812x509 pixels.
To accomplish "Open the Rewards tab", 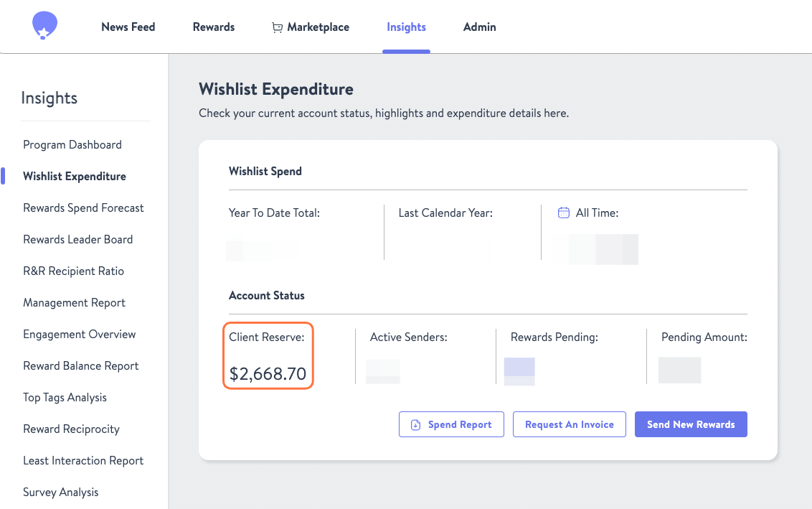I will click(x=213, y=27).
